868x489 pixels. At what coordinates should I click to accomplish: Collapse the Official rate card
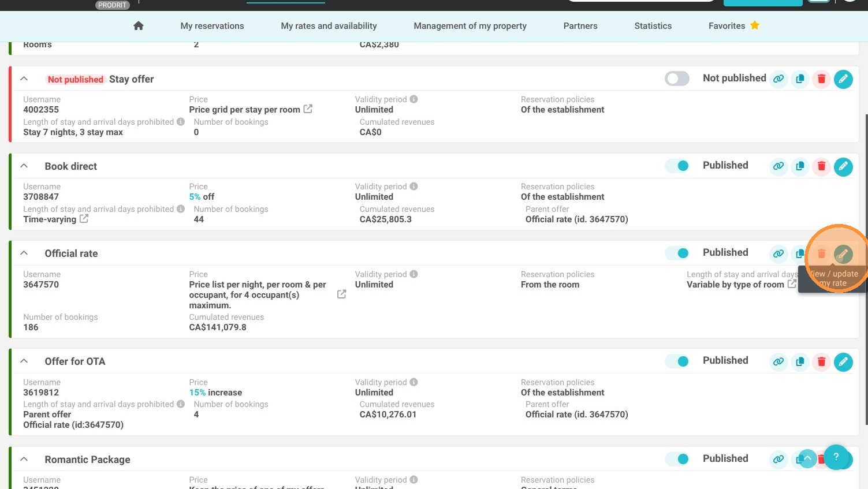[x=24, y=253]
